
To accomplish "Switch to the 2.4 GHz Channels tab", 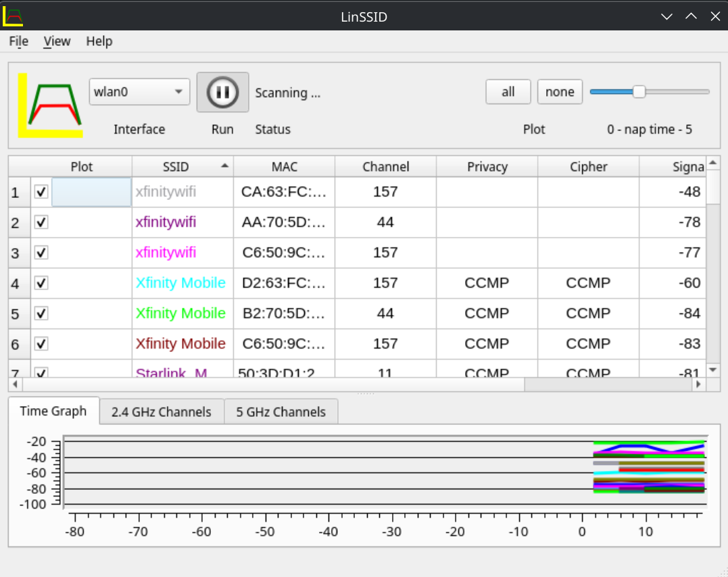I will [161, 411].
